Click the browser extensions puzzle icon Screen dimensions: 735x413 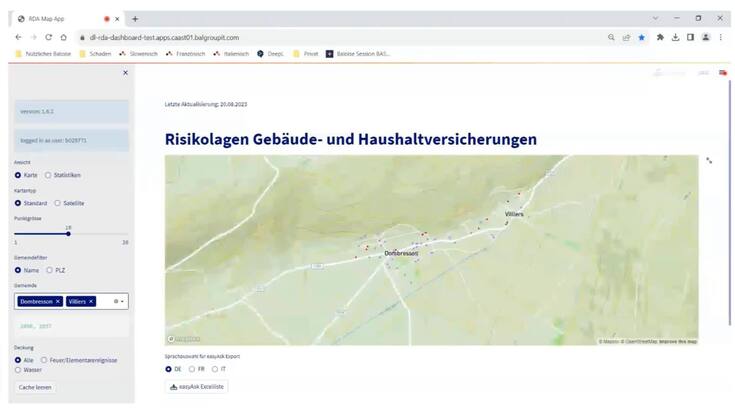coord(659,37)
